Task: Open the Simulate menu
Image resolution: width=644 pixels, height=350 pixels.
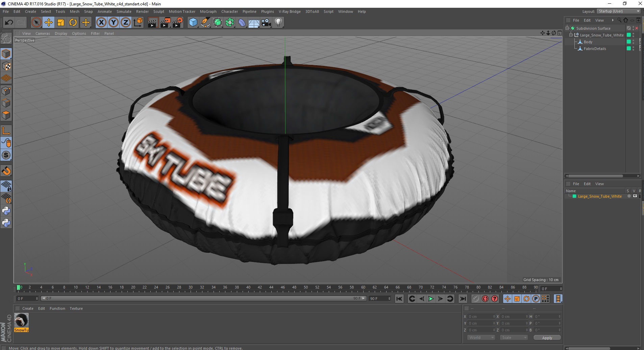Action: click(124, 11)
